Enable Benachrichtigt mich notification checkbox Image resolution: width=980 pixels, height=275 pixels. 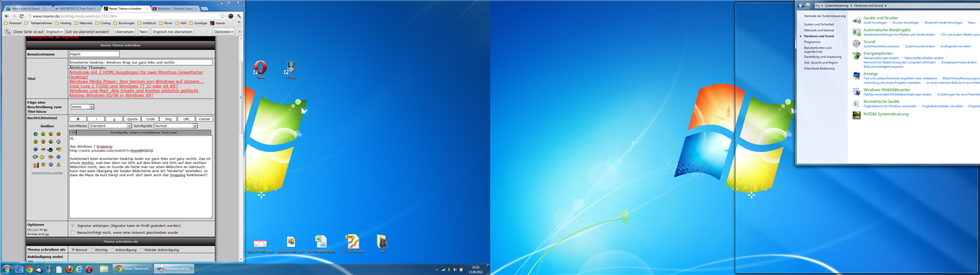click(x=73, y=232)
